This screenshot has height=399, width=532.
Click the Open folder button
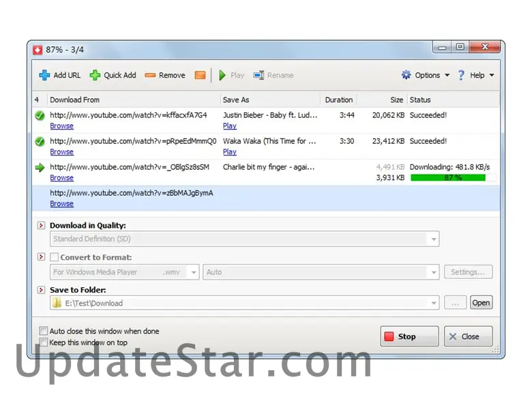coord(481,303)
